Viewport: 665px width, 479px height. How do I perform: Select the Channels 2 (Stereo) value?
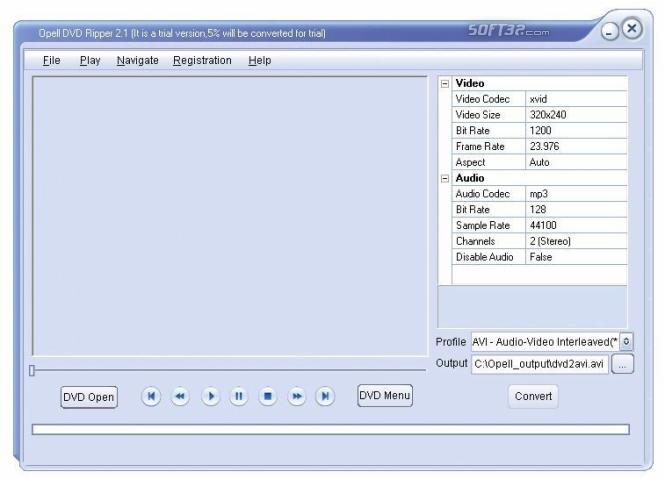pos(576,241)
